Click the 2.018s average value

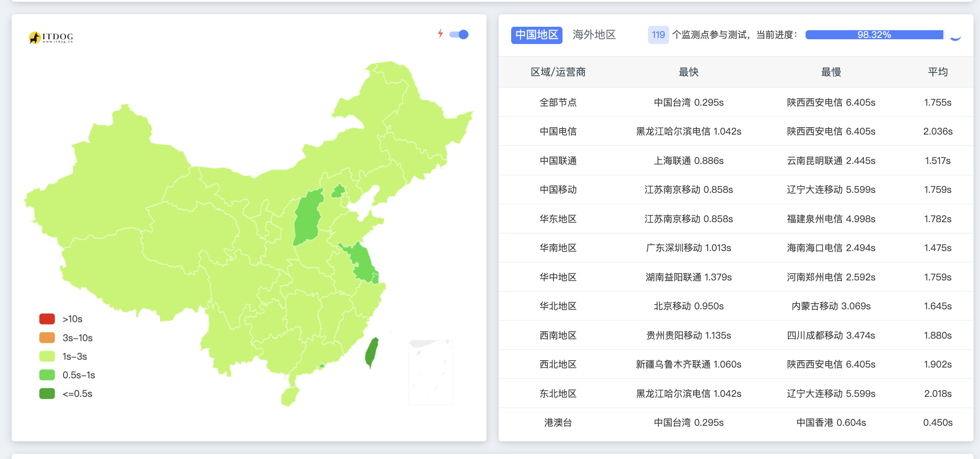[x=938, y=393]
